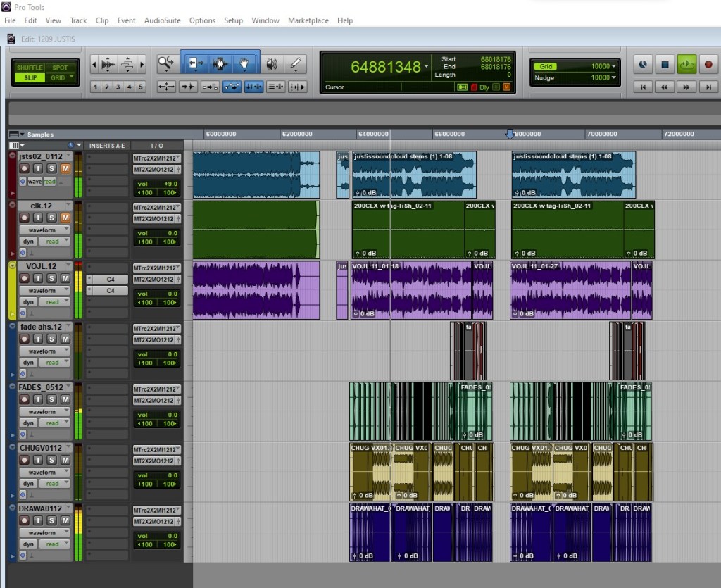The height and width of the screenshot is (588, 721).
Task: Enable SHUFFLE edit mode
Action: click(x=30, y=68)
